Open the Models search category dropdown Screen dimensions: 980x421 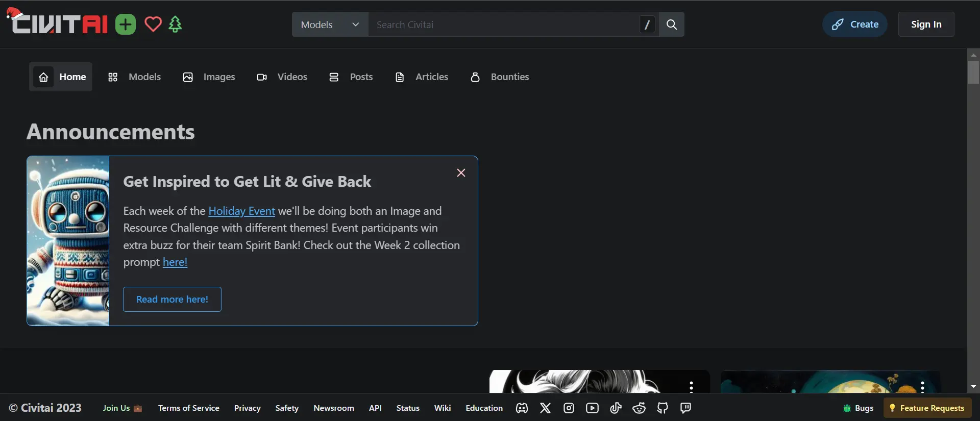pos(330,24)
